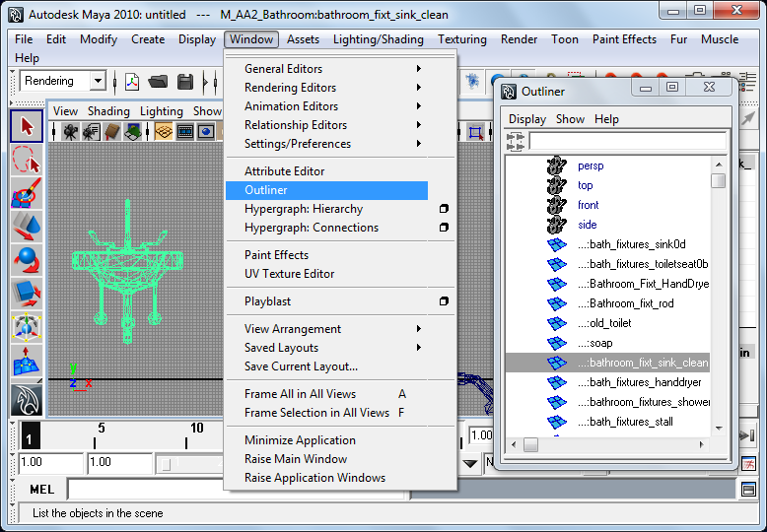Click Outliner vertical scroll down arrow
Viewport: 767px width, 532px height.
719,429
